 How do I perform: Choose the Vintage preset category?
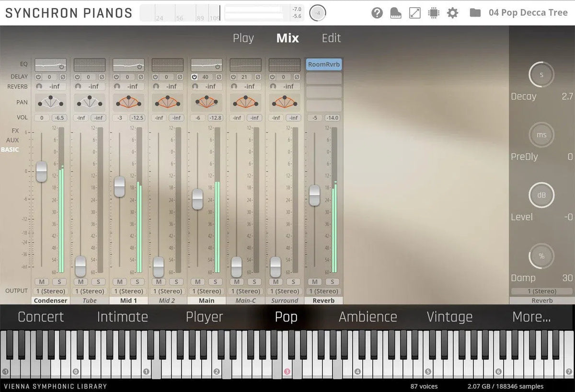tap(449, 317)
